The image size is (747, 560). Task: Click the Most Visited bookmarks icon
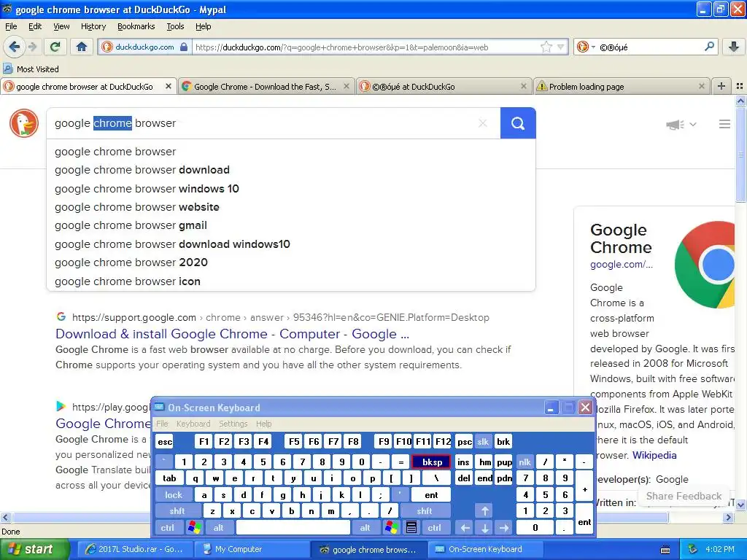coord(7,69)
